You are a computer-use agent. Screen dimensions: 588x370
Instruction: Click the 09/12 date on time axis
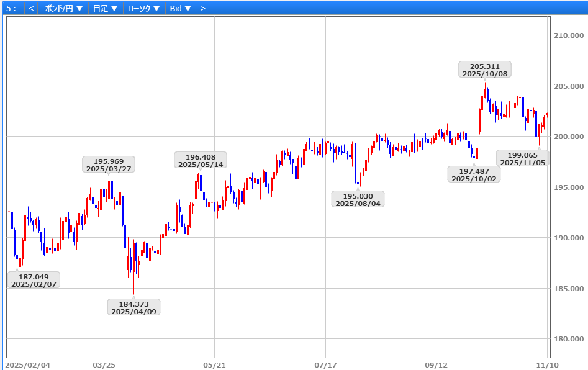point(436,364)
